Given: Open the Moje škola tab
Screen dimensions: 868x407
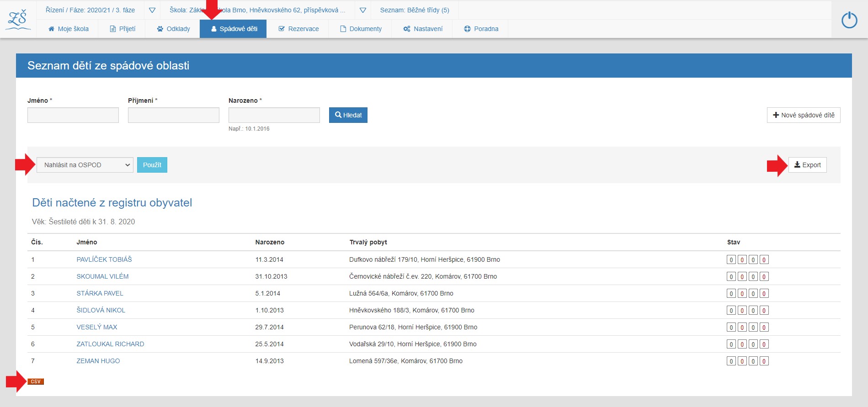Looking at the screenshot, I should (68, 29).
